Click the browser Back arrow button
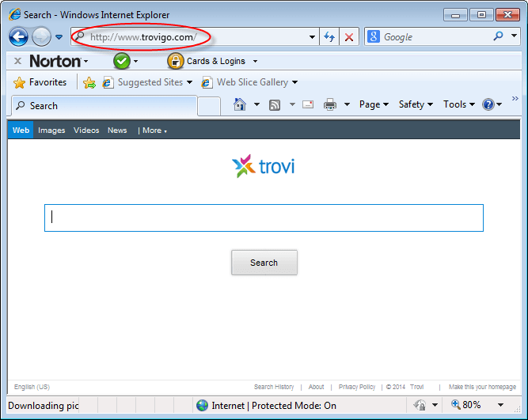This screenshot has width=528, height=420. [19, 36]
